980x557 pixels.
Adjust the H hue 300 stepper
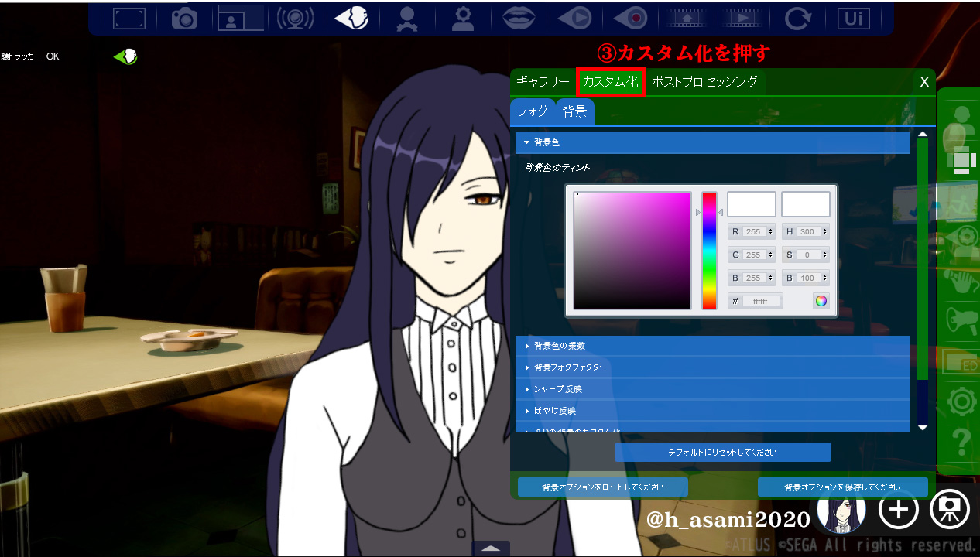click(x=825, y=231)
